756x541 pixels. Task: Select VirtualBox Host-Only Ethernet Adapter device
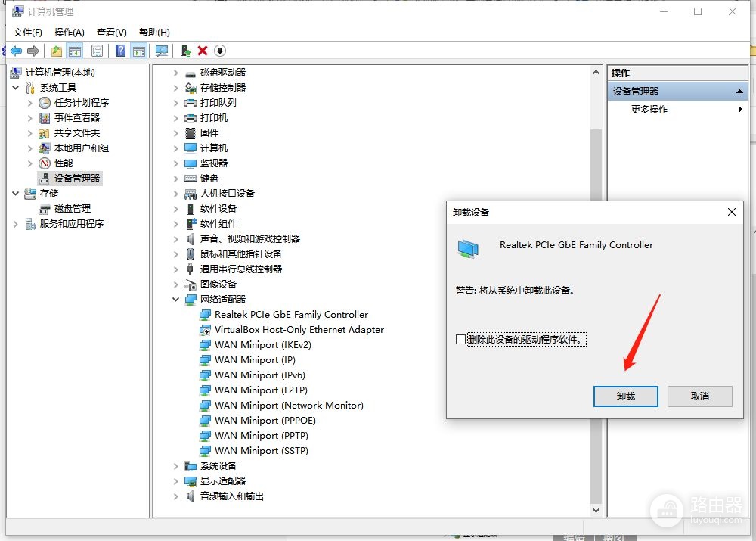pyautogui.click(x=299, y=330)
